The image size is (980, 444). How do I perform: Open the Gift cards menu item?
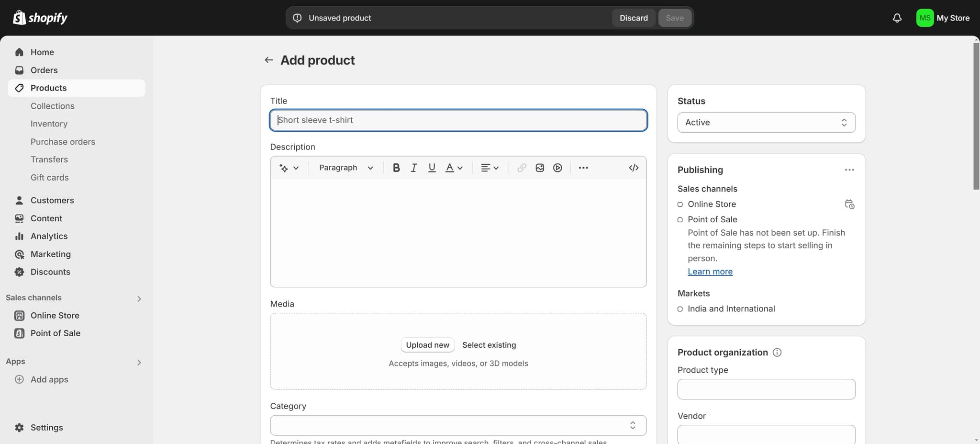(x=50, y=177)
